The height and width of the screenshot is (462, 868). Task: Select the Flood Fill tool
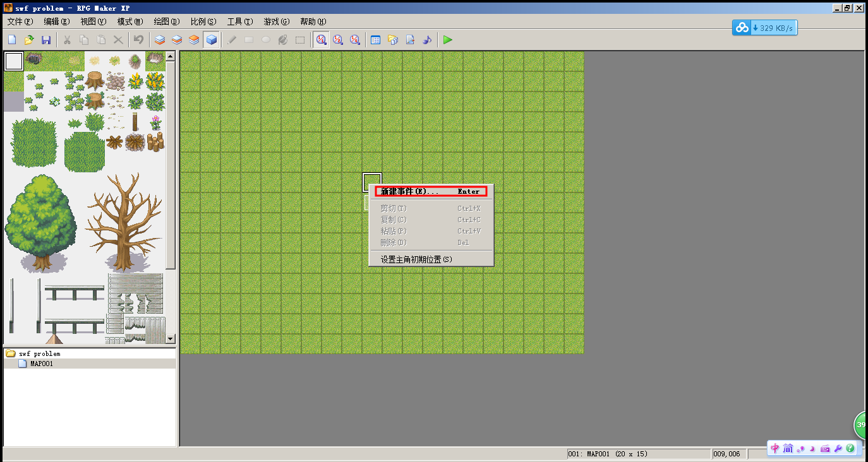(283, 40)
